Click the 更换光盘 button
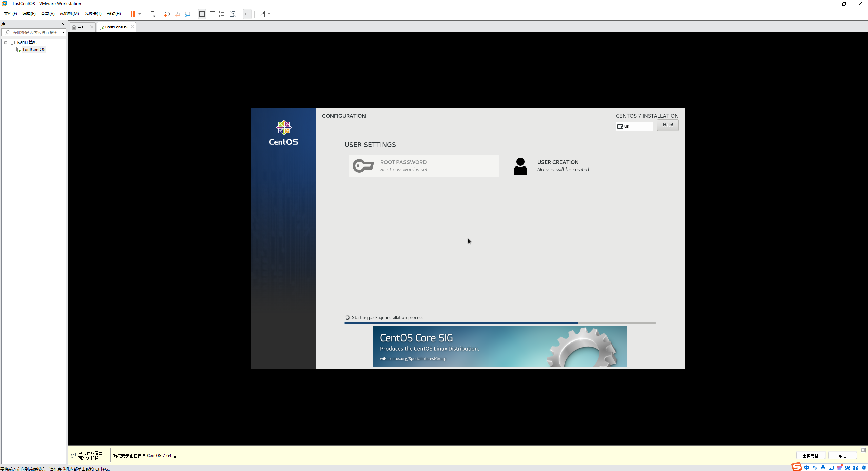Viewport: 868px width, 471px height. point(810,456)
